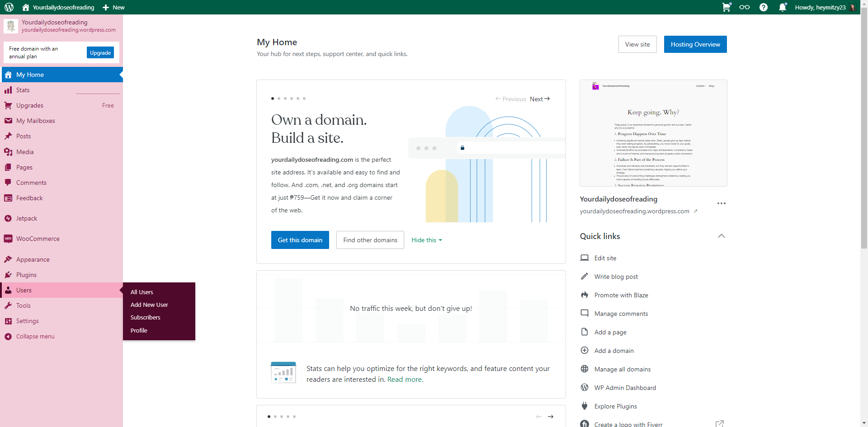Open the Howdy, heymitzy23 account menu
The height and width of the screenshot is (427, 868).
pyautogui.click(x=826, y=7)
